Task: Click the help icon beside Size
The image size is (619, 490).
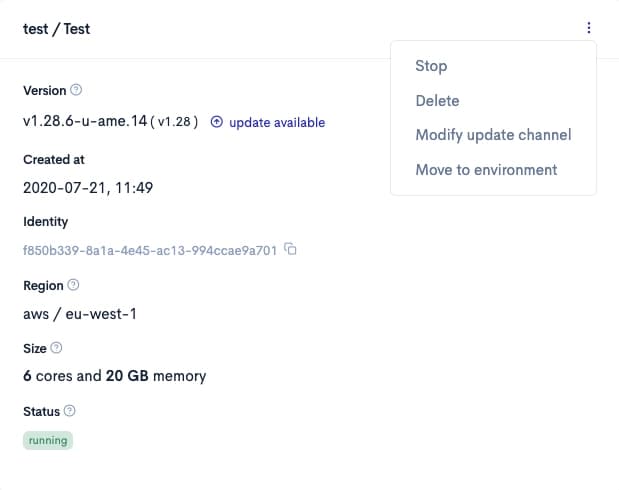Action: point(56,348)
